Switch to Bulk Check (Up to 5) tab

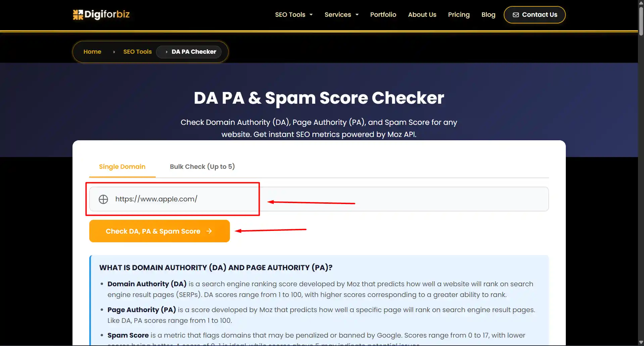[x=202, y=167]
